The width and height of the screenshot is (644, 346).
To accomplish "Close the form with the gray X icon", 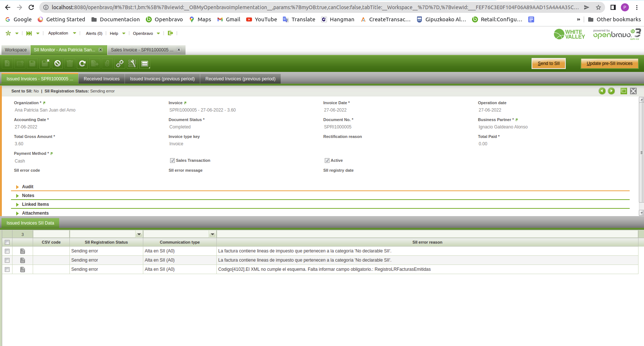I will click(633, 91).
